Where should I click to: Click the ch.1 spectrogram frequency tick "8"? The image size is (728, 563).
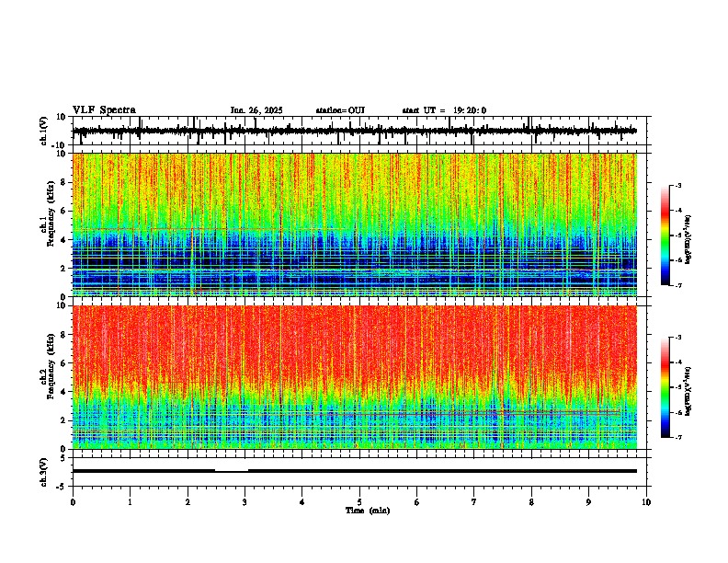(x=64, y=182)
